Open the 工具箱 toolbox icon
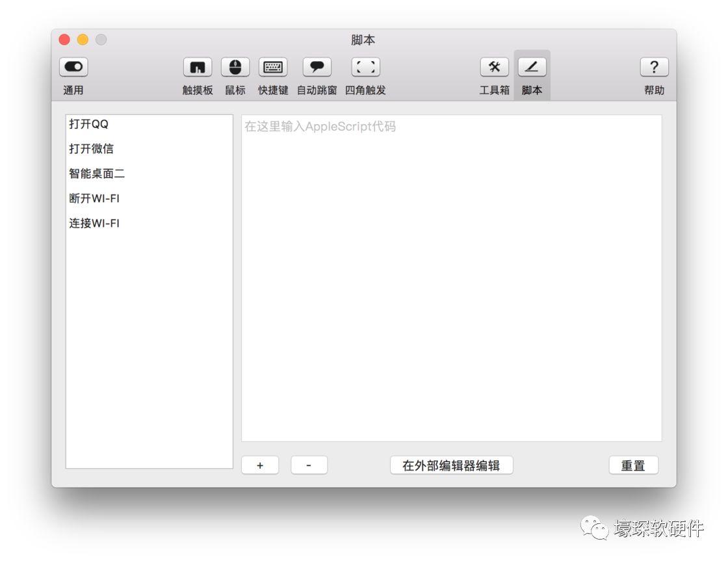 pos(494,67)
